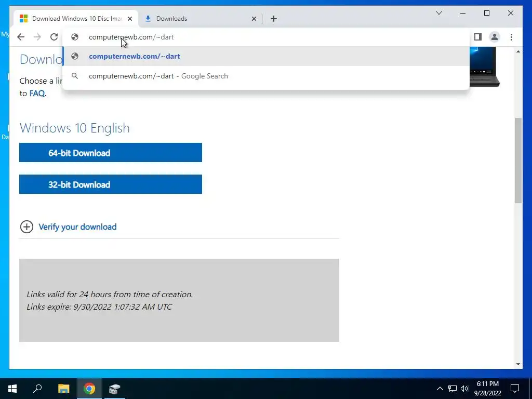Open the installer box app on the taskbar
This screenshot has height=399, width=532.
click(x=115, y=389)
